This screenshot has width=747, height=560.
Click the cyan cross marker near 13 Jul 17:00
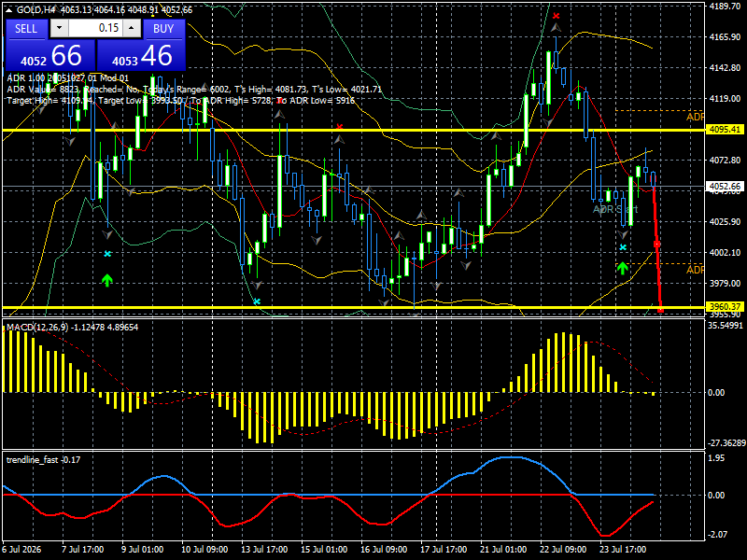click(x=257, y=301)
